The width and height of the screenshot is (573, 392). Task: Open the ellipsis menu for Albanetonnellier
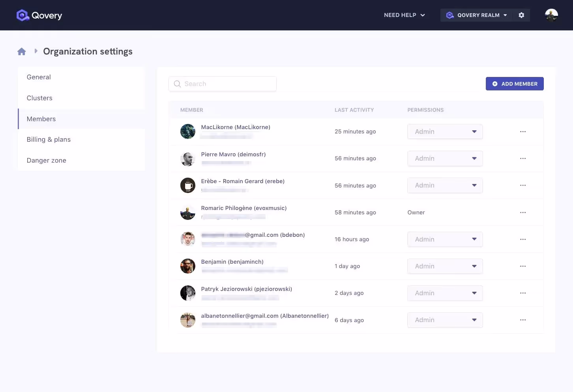523,320
